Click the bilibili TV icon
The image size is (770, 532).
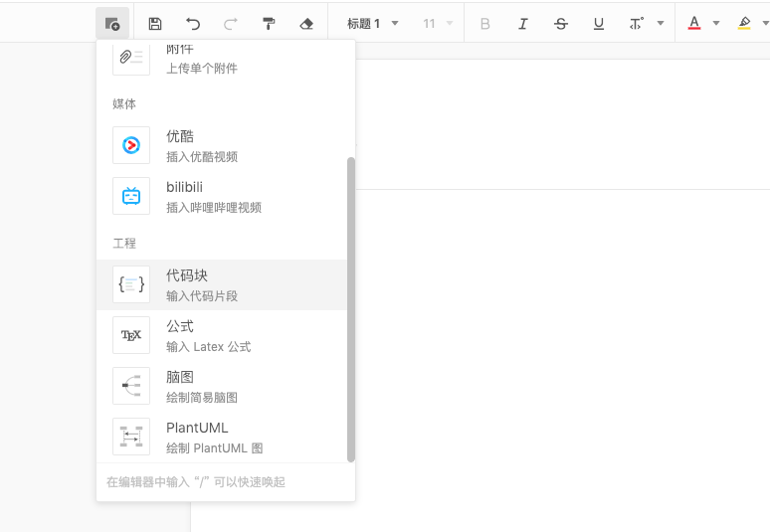131,196
